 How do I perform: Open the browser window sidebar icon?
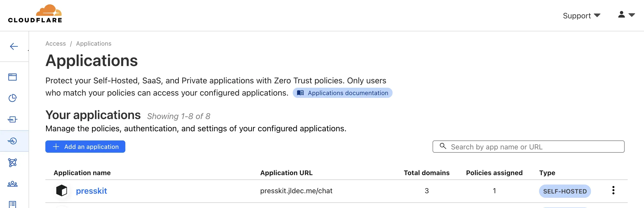(12, 77)
